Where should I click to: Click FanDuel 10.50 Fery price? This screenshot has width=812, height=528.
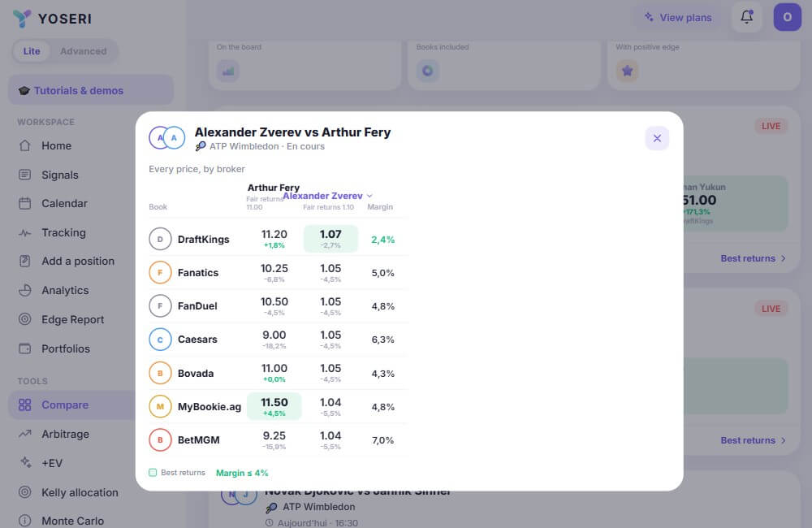point(274,305)
